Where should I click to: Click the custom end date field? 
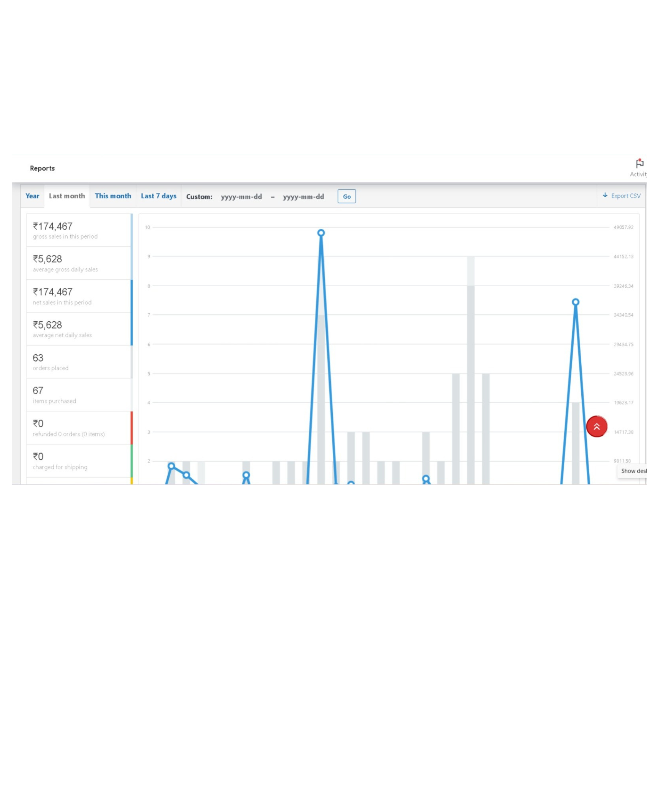coord(304,197)
